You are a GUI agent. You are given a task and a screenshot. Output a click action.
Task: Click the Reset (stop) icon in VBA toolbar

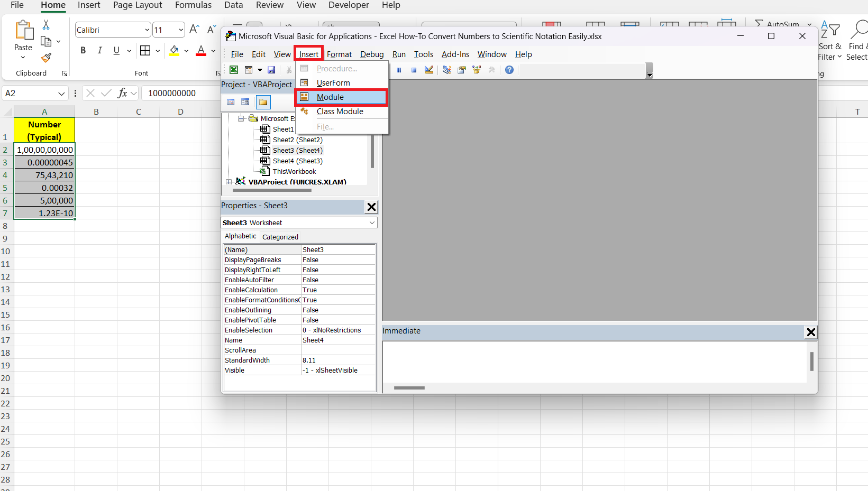[x=414, y=70]
